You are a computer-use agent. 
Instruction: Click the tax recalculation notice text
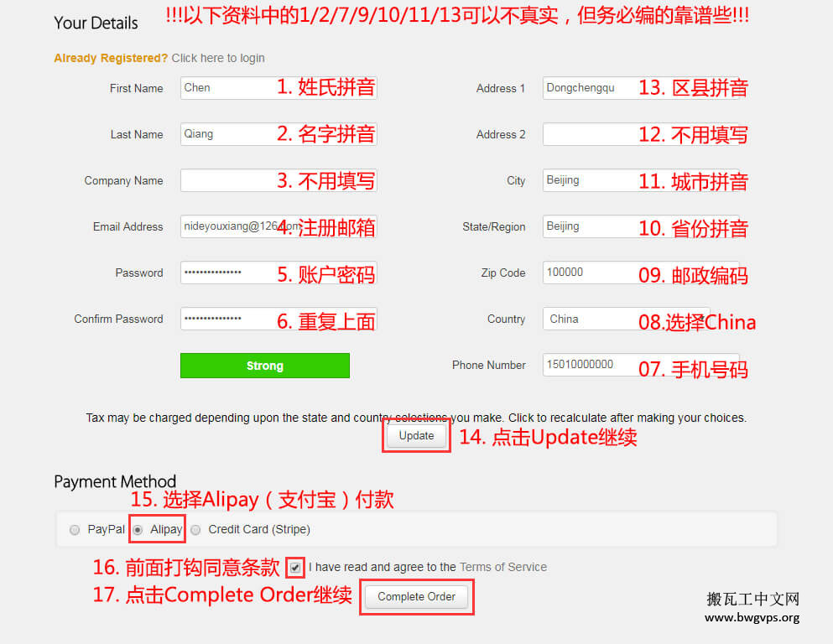(416, 418)
